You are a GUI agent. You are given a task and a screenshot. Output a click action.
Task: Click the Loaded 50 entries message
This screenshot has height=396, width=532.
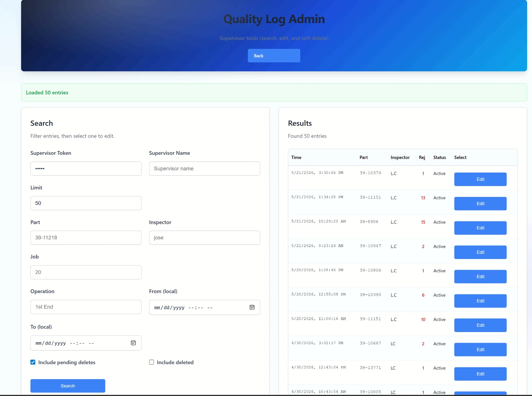point(47,93)
